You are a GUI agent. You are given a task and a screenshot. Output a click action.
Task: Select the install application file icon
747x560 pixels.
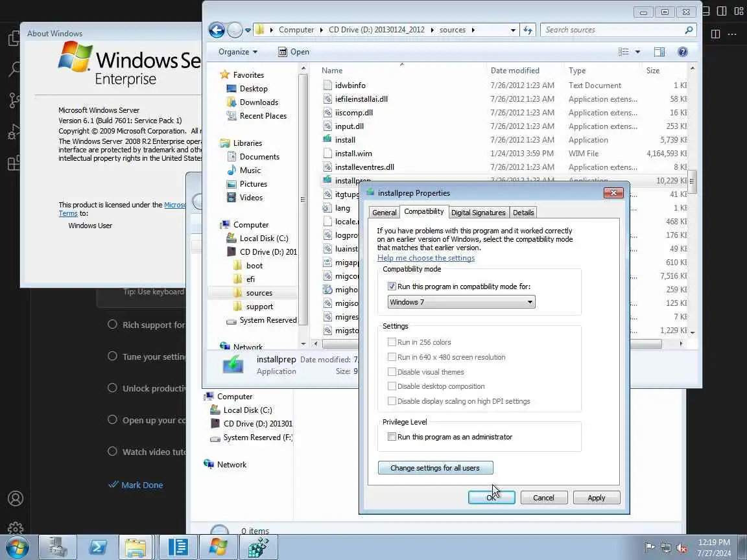coord(327,139)
